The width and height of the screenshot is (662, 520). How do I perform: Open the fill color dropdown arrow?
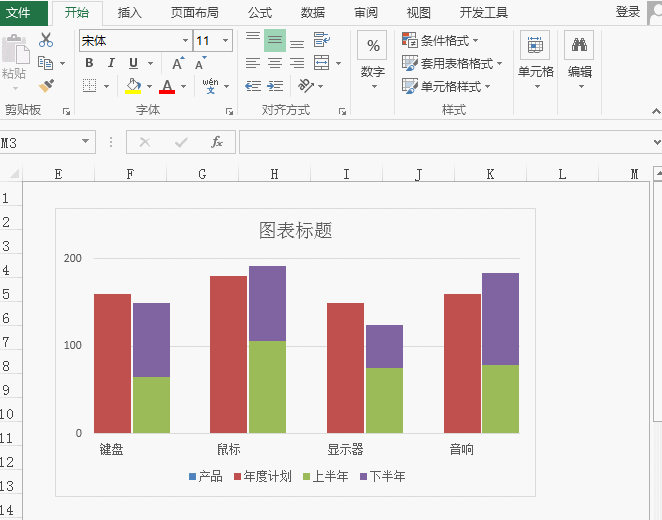tap(149, 86)
